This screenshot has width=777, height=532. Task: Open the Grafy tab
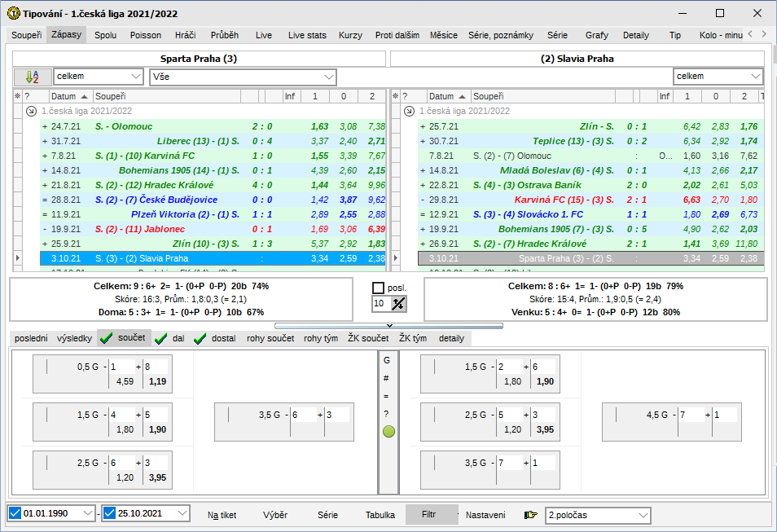[x=597, y=35]
